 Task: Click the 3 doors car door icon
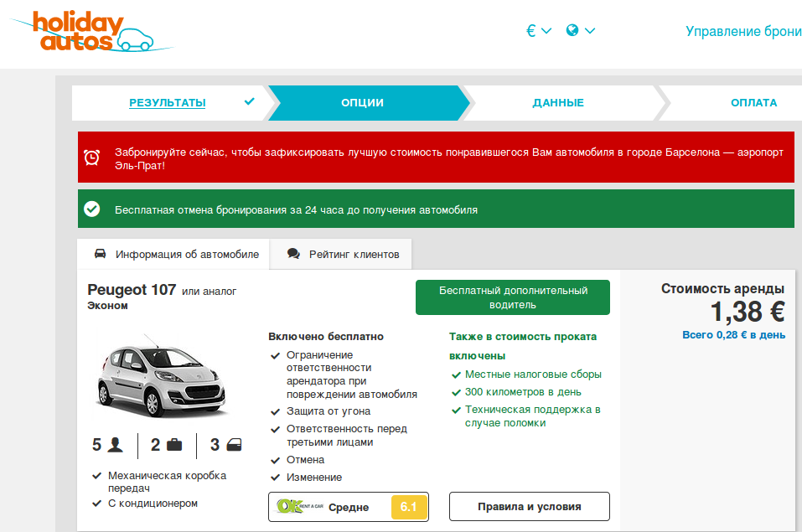point(234,445)
